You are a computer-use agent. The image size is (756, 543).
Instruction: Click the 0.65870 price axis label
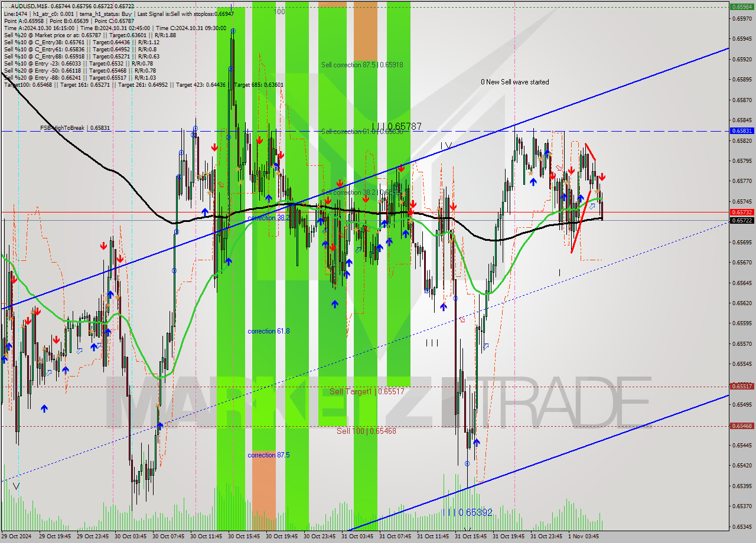coord(741,100)
